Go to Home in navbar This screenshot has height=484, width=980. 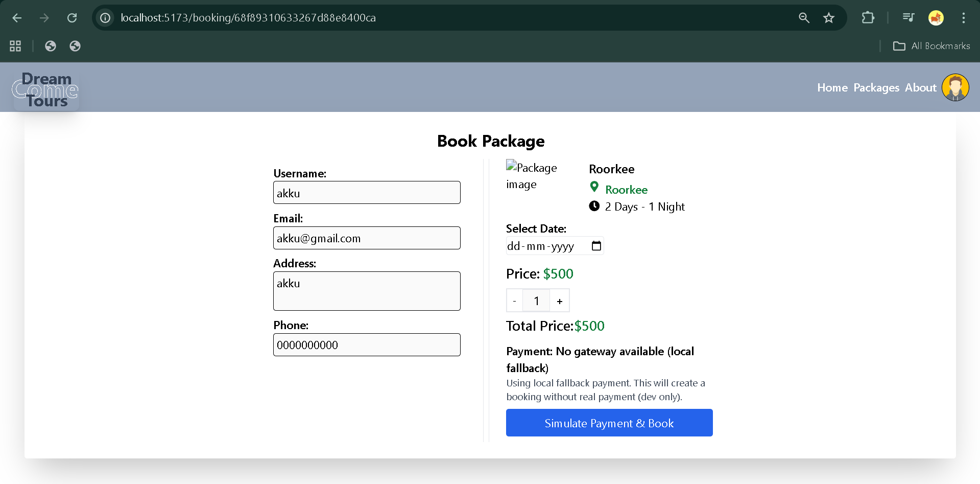832,88
